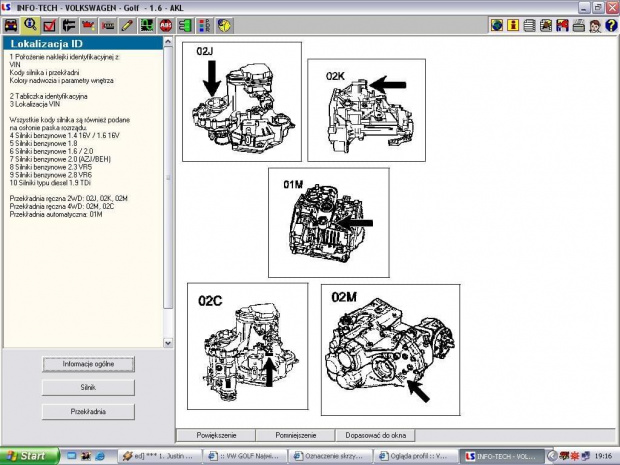Open the ABS brake system icon
This screenshot has width=620, height=465.
click(x=165, y=23)
